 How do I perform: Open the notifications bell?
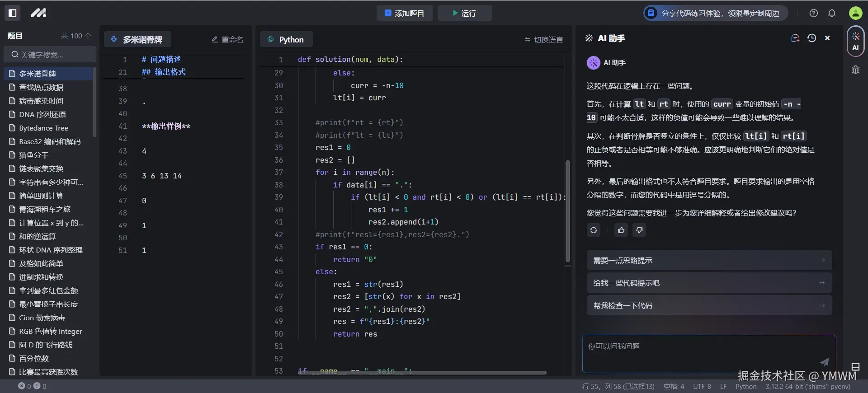pos(832,13)
